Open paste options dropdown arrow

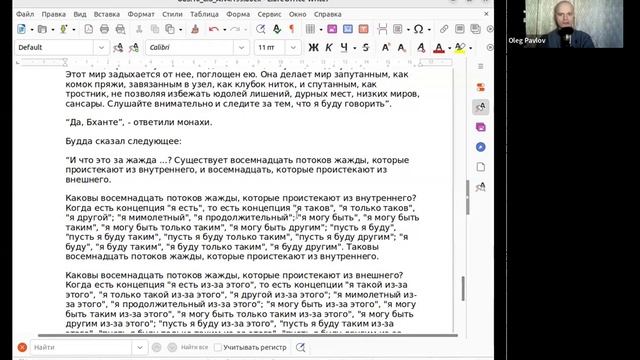coord(180,29)
